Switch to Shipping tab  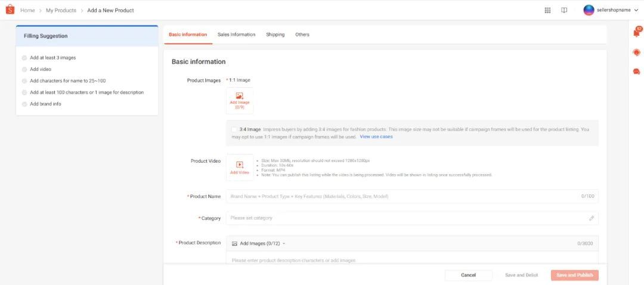[x=275, y=35]
